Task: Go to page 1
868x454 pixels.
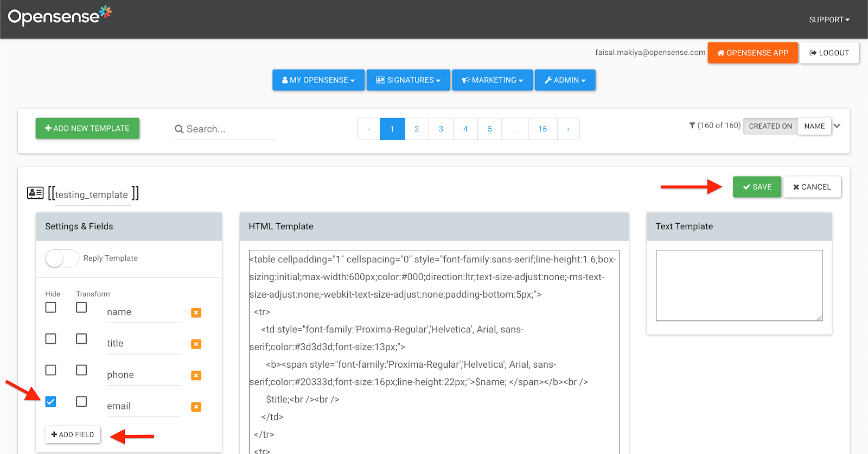Action: pyautogui.click(x=392, y=129)
